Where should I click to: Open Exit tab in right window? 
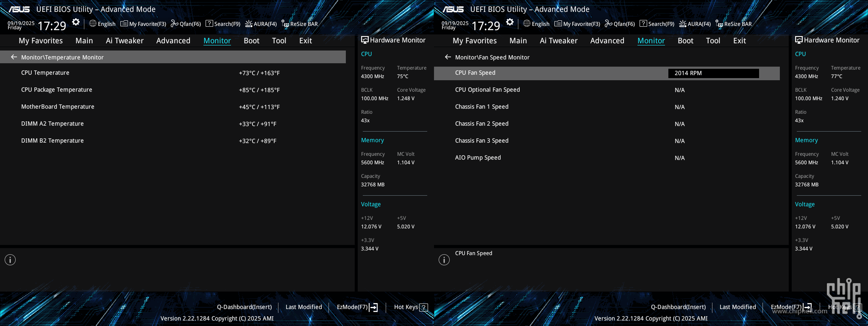click(740, 41)
